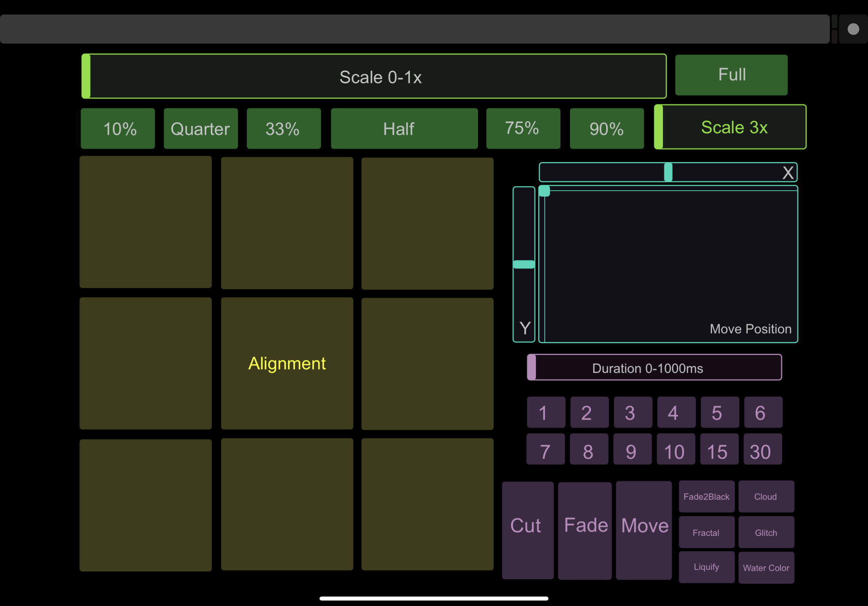Click the Scale 0-1x slider bar

pyautogui.click(x=374, y=76)
